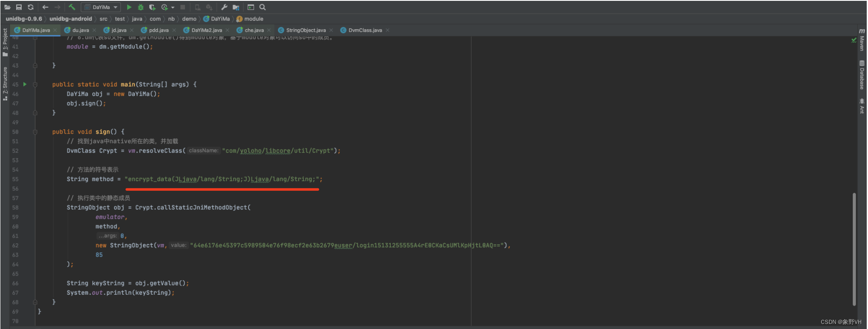Click the Synchronize refresh icon
This screenshot has height=329, width=868.
pyautogui.click(x=31, y=7)
